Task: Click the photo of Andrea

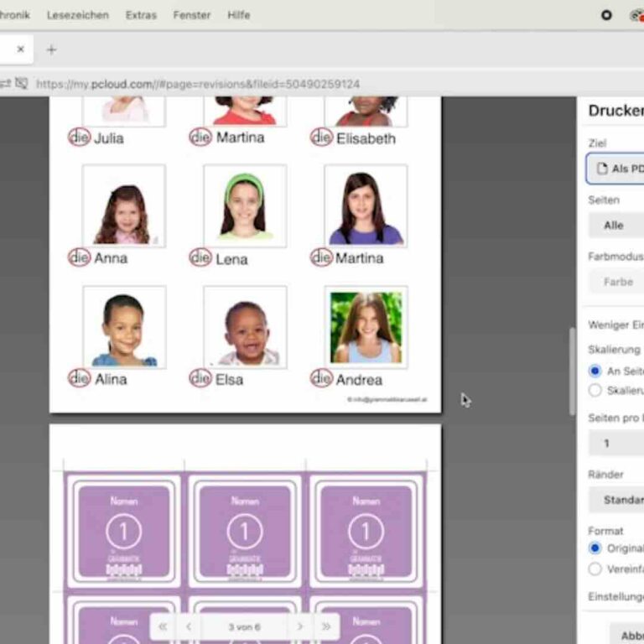Action: (x=366, y=327)
